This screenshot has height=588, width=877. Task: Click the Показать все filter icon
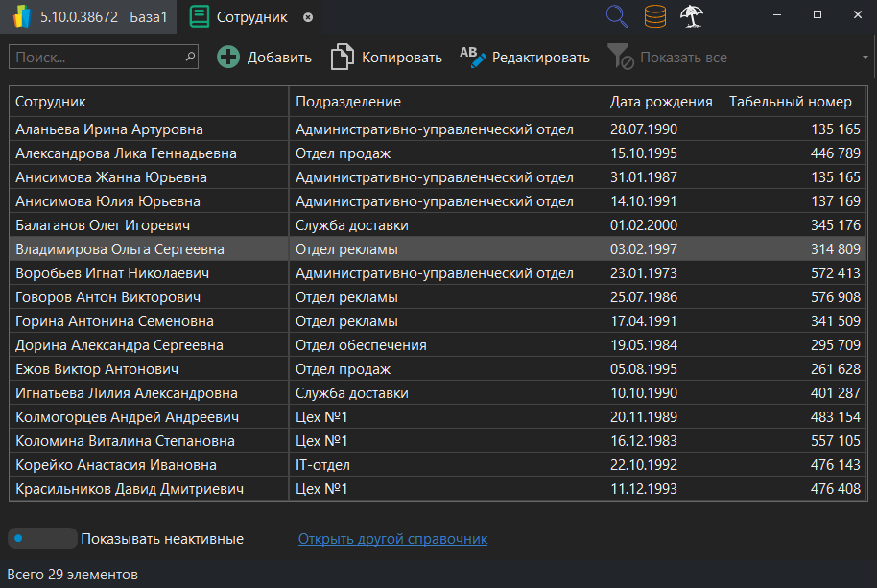pyautogui.click(x=621, y=58)
